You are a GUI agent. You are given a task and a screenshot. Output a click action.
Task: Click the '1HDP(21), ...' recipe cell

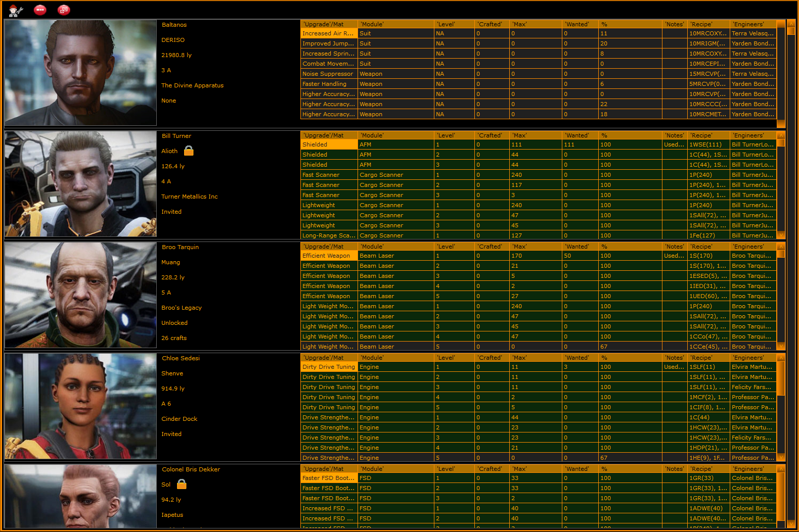pos(708,448)
